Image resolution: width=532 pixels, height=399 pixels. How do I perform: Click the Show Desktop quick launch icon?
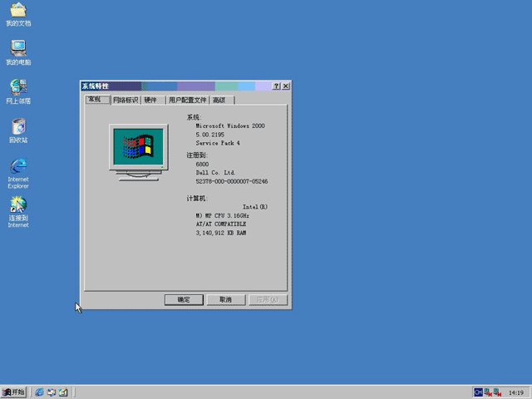click(63, 392)
